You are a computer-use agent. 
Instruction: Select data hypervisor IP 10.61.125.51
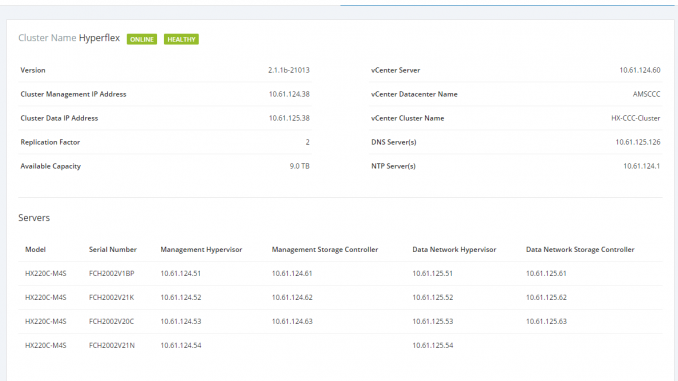coord(432,274)
